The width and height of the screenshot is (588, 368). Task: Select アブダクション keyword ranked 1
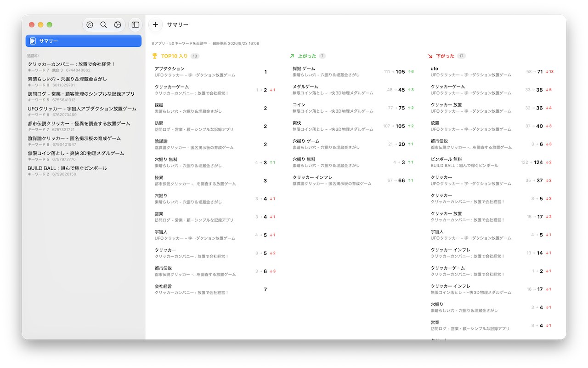(215, 72)
